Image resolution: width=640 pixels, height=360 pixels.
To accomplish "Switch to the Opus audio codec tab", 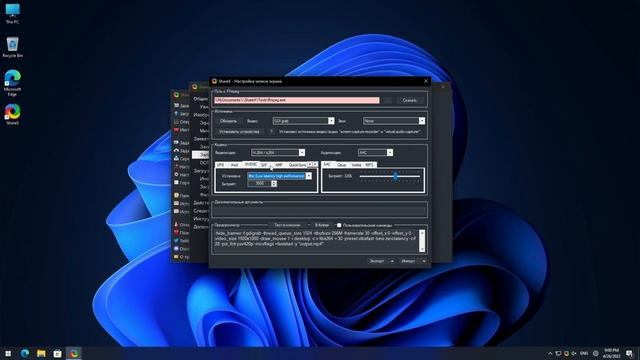I will [x=341, y=164].
